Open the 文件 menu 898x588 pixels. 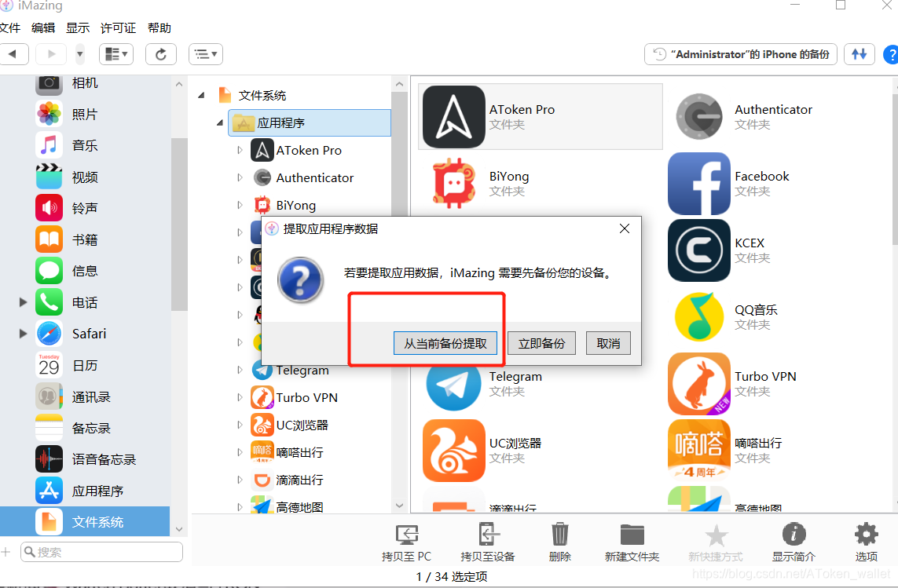pos(9,28)
